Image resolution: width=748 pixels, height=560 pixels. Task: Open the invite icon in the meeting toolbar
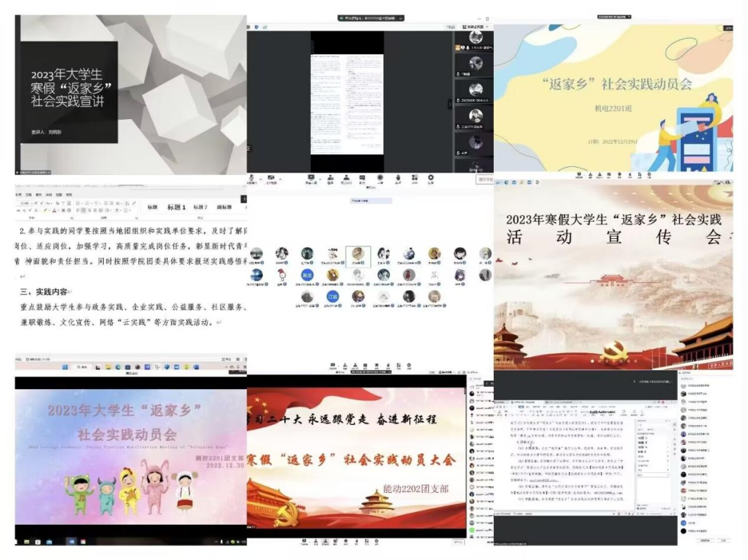click(330, 178)
